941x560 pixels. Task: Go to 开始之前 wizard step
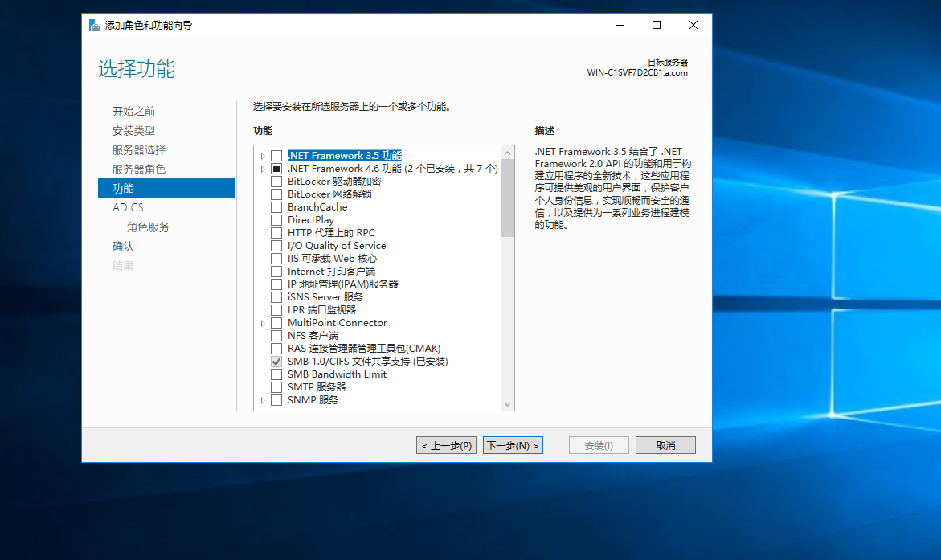tap(133, 112)
